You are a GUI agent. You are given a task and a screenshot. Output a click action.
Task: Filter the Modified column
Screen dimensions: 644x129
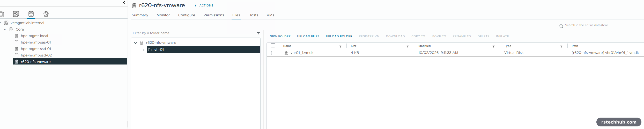pos(494,46)
